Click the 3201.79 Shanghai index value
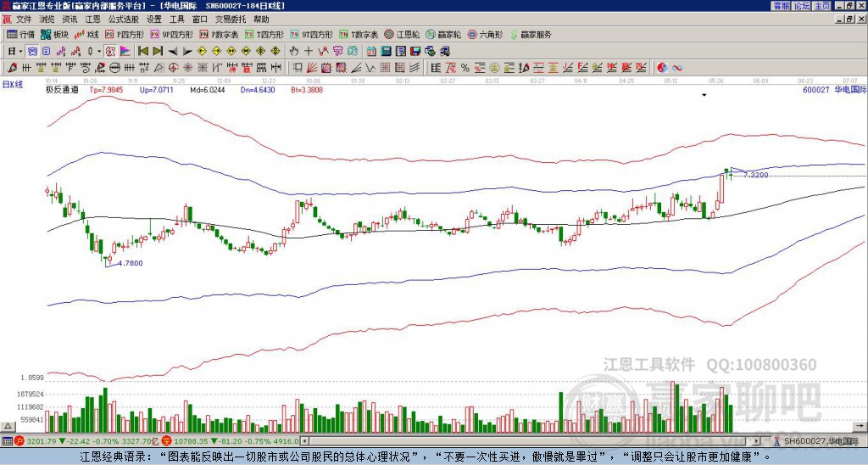 click(x=41, y=441)
